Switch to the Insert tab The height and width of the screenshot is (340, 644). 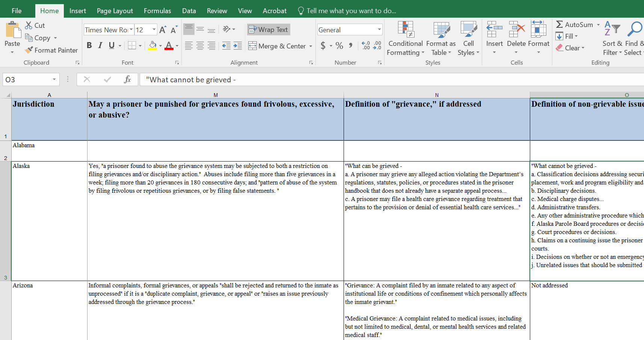78,11
